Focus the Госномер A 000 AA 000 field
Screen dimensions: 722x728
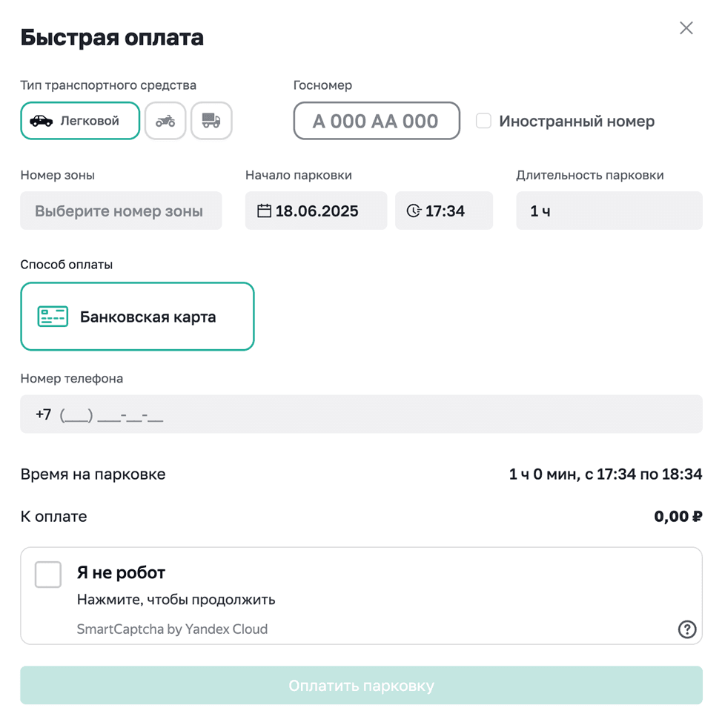pyautogui.click(x=377, y=121)
